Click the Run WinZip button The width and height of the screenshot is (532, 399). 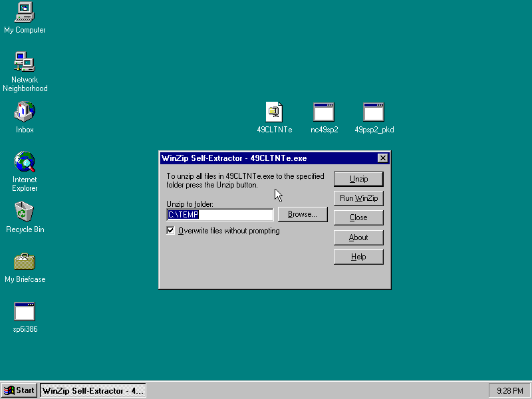[358, 198]
